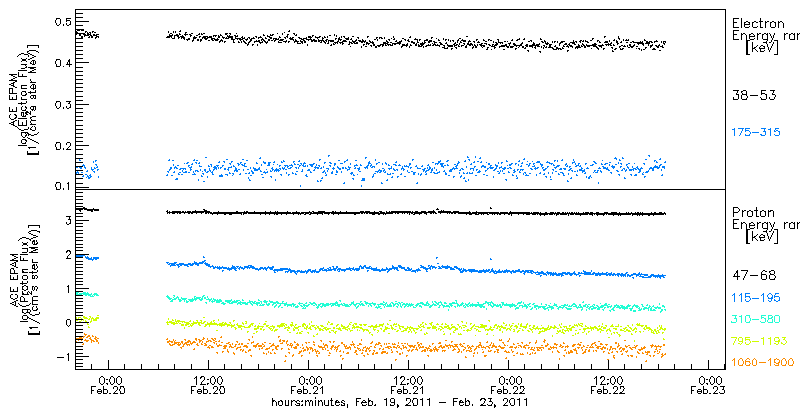Click the 3 tick on proton flux axis

pos(66,220)
